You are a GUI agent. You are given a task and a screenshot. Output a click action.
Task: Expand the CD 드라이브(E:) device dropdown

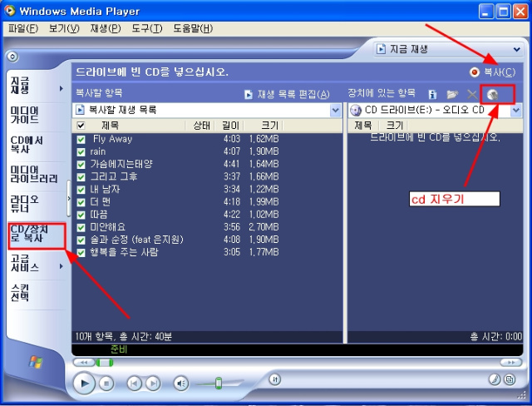(515, 111)
